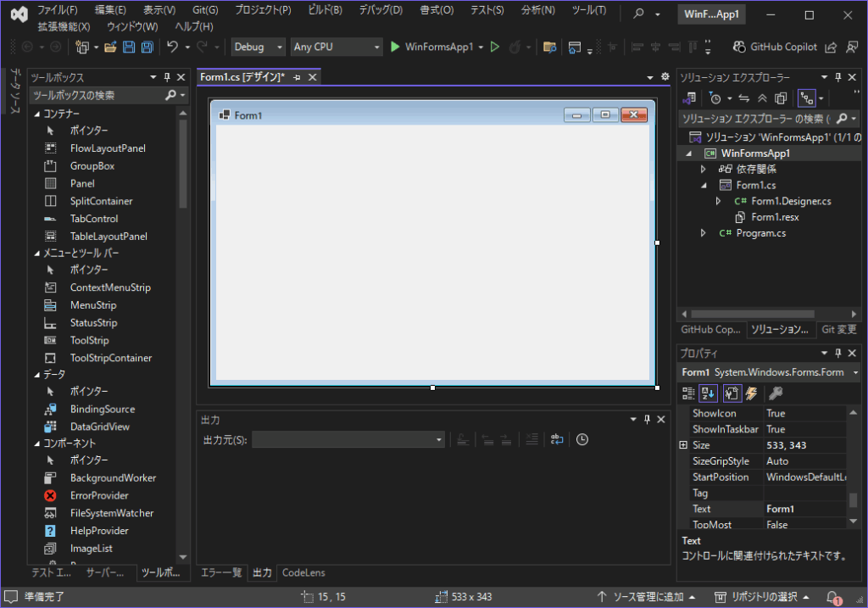Click the Save All toolbar icon
868x608 pixels.
tap(147, 47)
